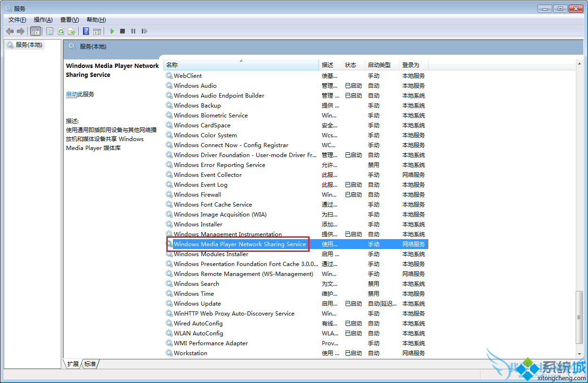Click the Export List toolbar icon
The height and width of the screenshot is (383, 588).
click(72, 31)
